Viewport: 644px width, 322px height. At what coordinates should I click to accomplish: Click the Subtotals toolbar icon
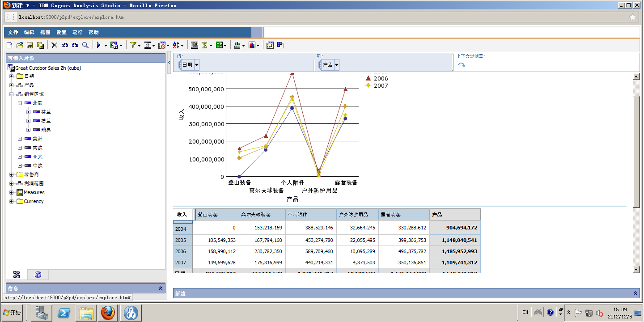click(195, 45)
